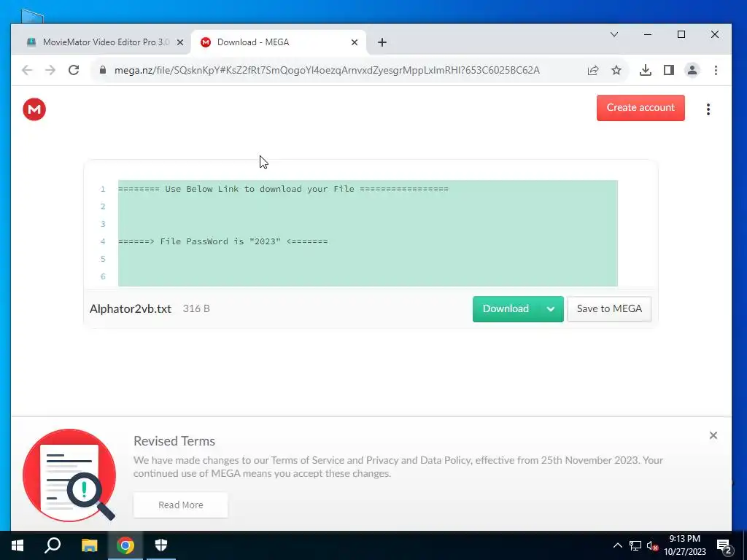Show hidden system tray icons
The width and height of the screenshot is (747, 560).
click(617, 545)
